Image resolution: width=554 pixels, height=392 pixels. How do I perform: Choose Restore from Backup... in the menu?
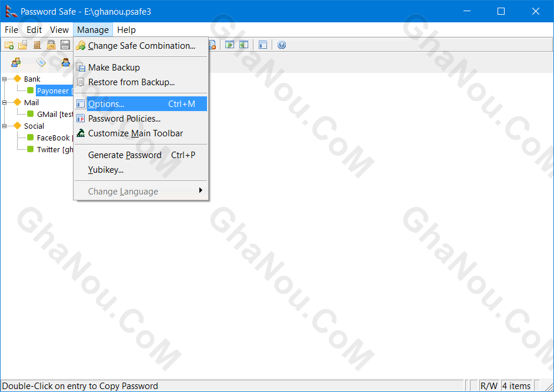(x=141, y=82)
